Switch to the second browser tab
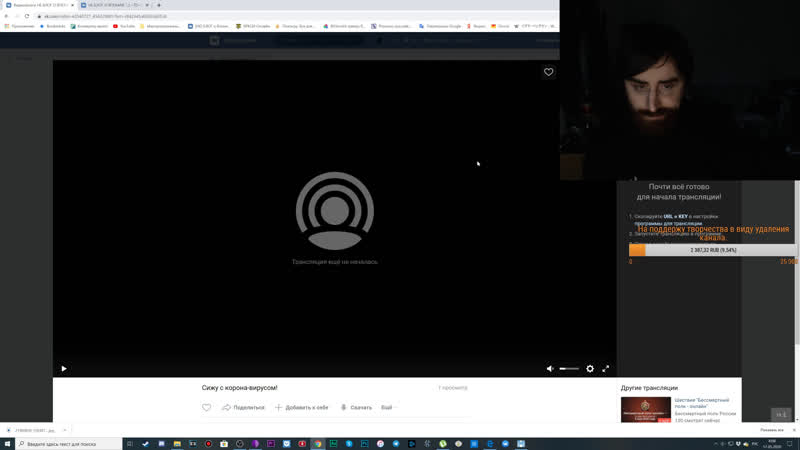The image size is (800, 450). point(113,5)
